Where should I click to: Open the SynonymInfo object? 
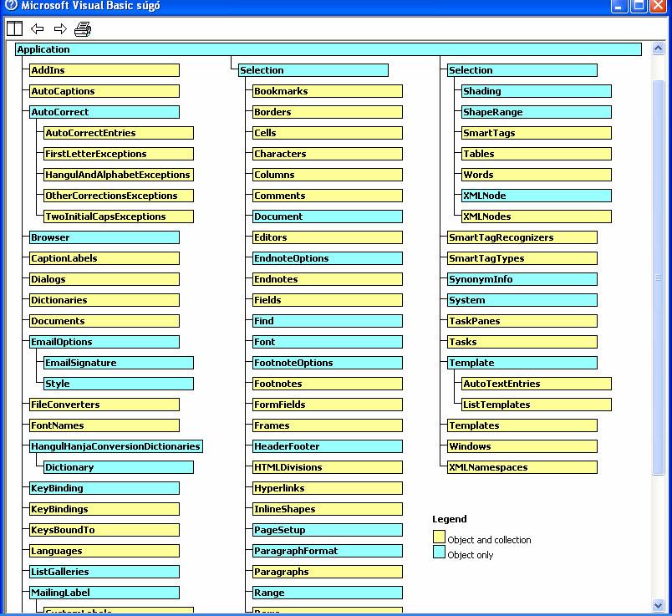pyautogui.click(x=522, y=279)
